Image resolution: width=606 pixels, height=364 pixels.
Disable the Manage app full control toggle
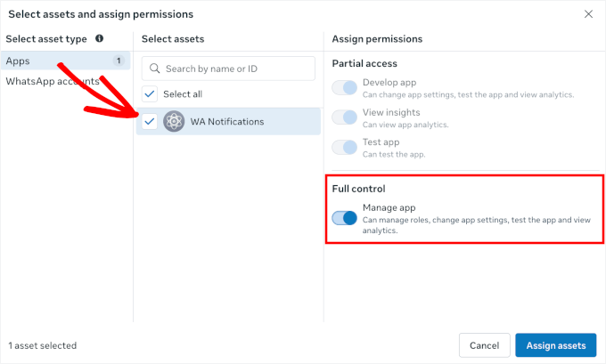345,218
